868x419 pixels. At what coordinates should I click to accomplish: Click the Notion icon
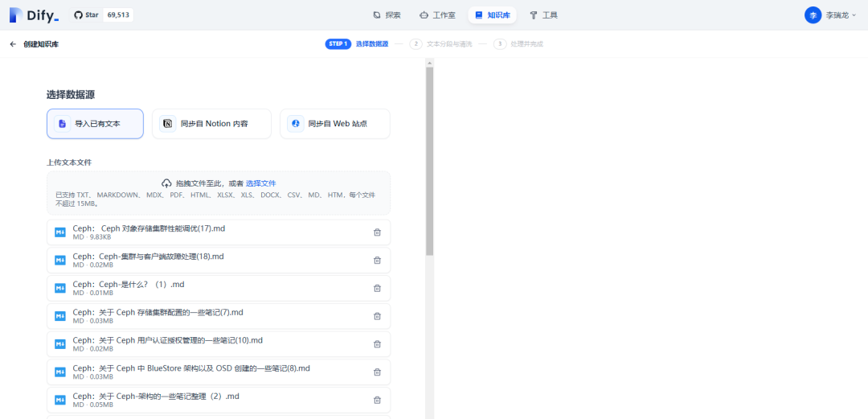tap(168, 124)
